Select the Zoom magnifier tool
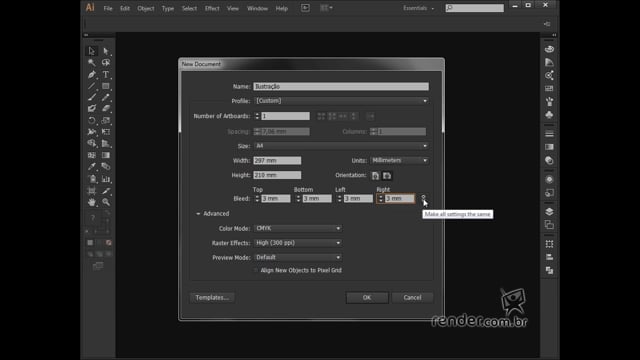Viewport: 640px width, 360px height. pos(106,202)
